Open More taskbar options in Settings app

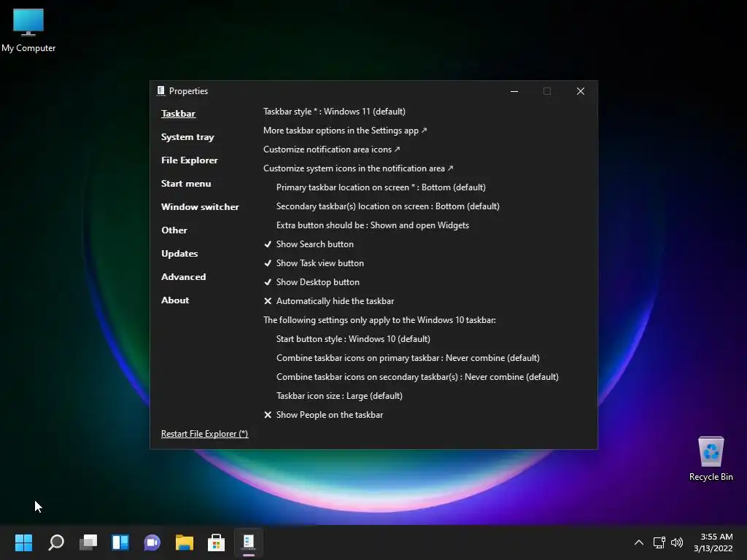click(345, 131)
